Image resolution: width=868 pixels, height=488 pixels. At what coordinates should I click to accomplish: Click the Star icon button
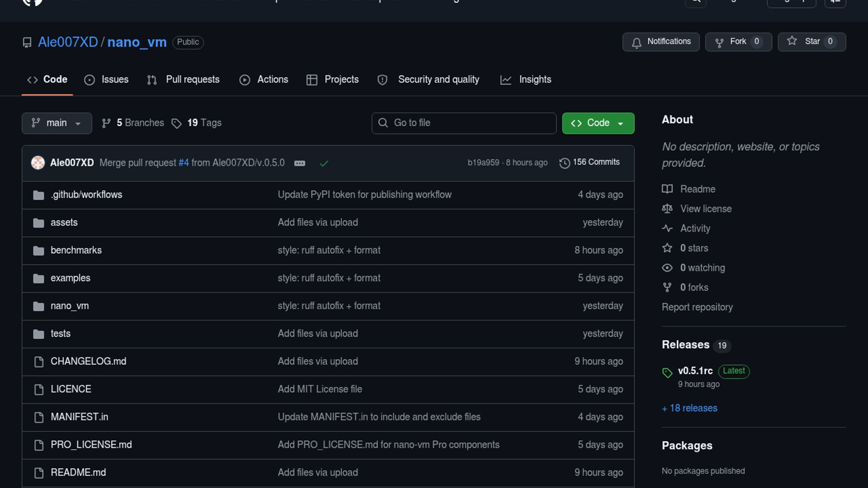click(792, 42)
